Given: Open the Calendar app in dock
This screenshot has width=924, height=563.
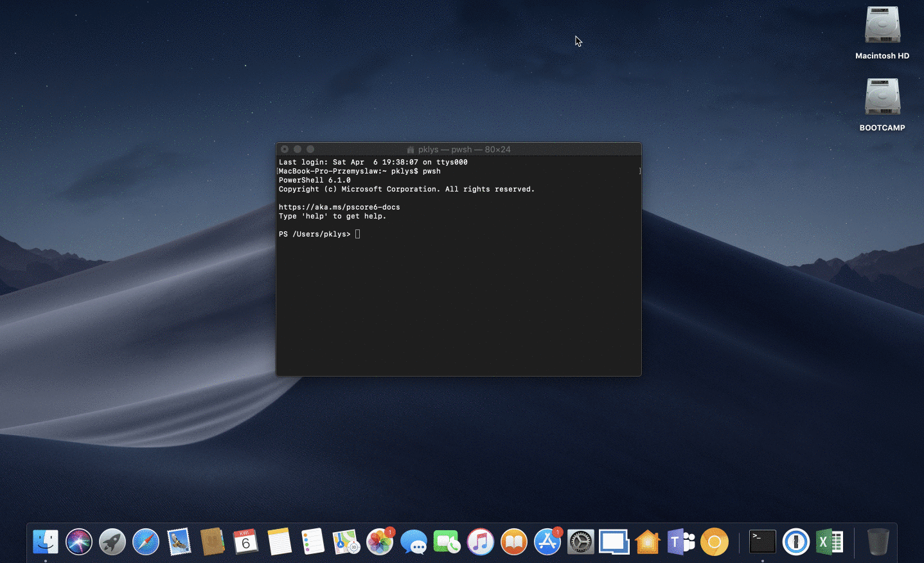Looking at the screenshot, I should coord(245,542).
